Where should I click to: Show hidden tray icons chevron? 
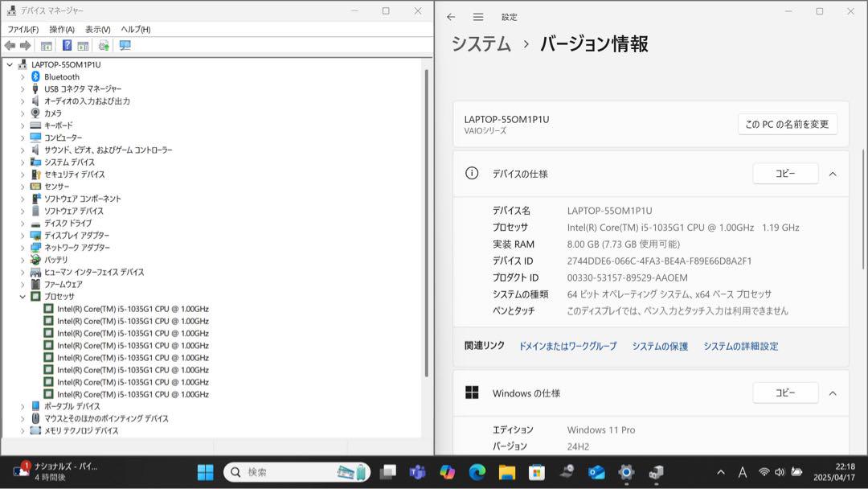click(x=721, y=472)
